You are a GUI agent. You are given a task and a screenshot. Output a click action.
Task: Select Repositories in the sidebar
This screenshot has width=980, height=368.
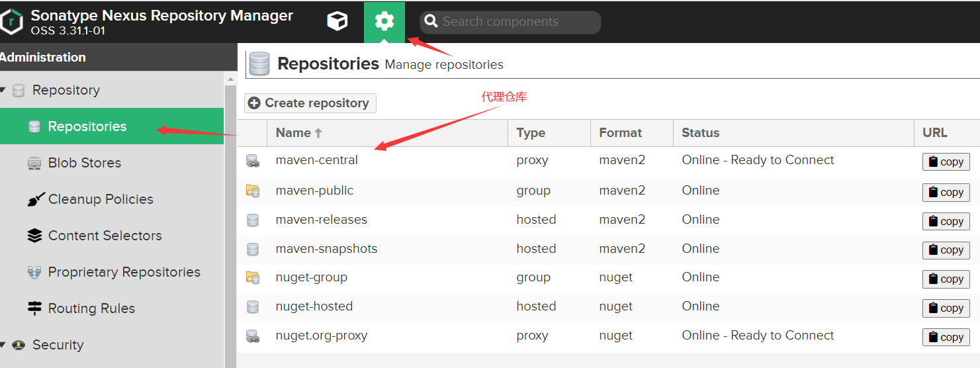tap(112, 126)
